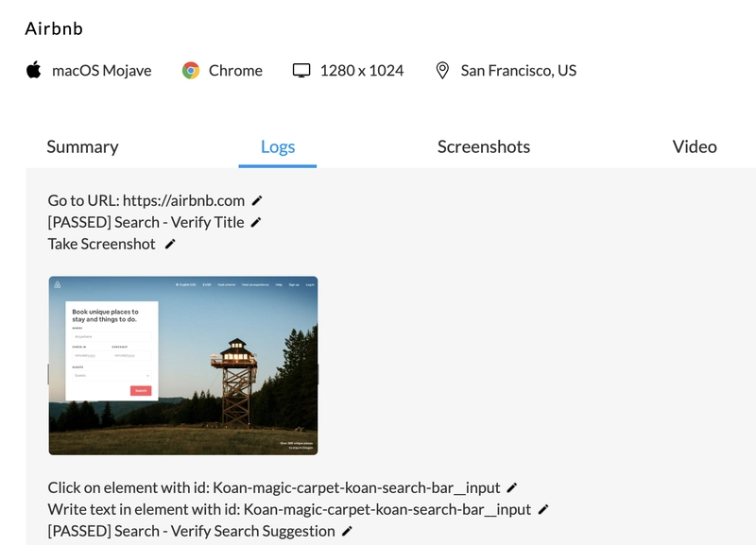Edit the Verify Search Suggestion step
Image resolution: width=756 pixels, height=545 pixels.
click(x=347, y=531)
